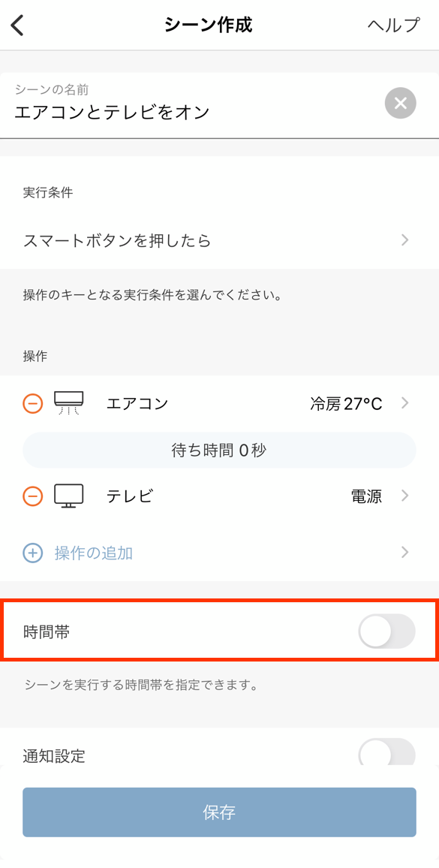Select the スマートボタンを押したら condition row
439x868 pixels.
(x=219, y=241)
